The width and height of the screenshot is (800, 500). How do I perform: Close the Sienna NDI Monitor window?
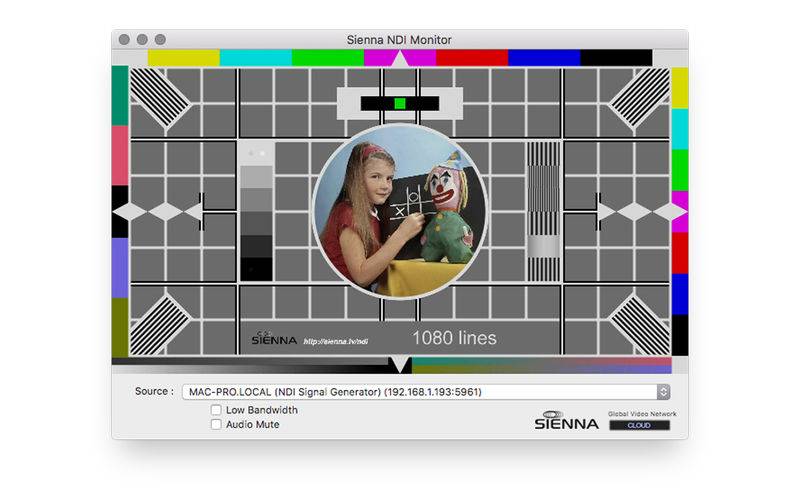[124, 39]
